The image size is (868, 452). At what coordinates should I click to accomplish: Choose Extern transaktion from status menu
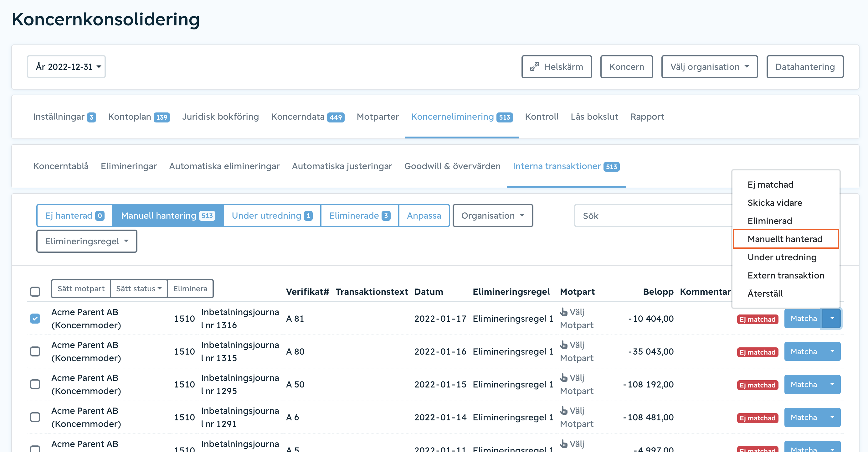coord(786,276)
